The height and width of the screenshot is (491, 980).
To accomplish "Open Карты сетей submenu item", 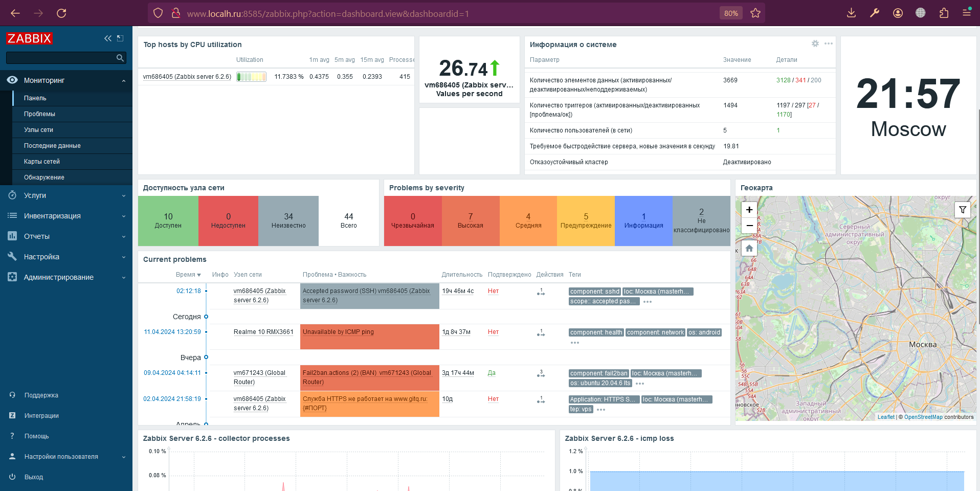I will pyautogui.click(x=72, y=162).
